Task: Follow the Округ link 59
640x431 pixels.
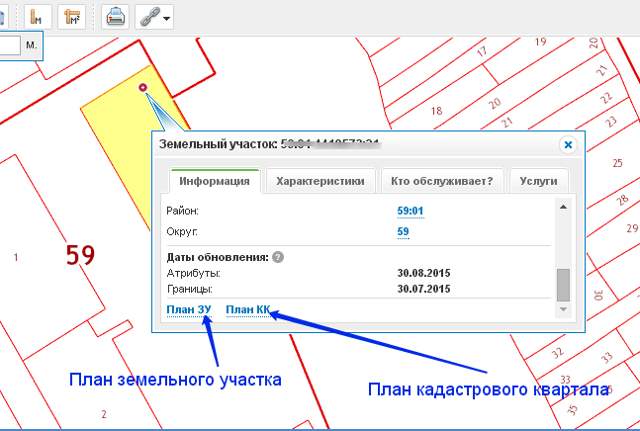Action: pos(403,231)
